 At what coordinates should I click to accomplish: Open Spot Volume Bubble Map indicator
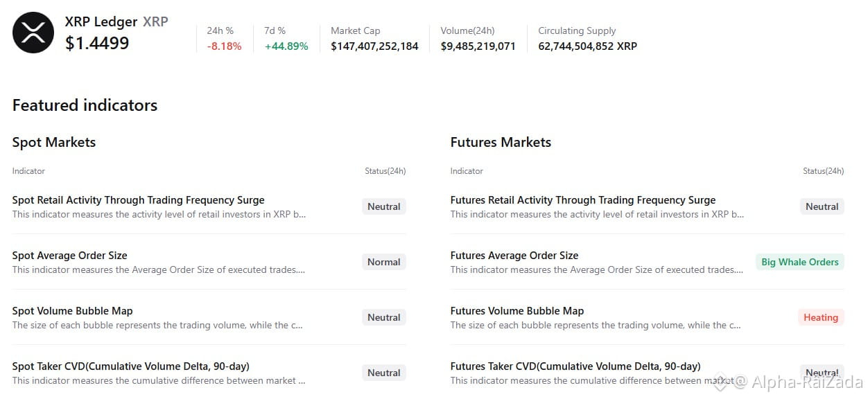point(73,311)
